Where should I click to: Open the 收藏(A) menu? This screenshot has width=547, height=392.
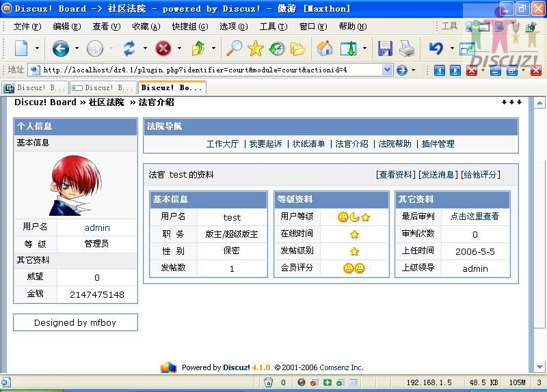(x=146, y=27)
